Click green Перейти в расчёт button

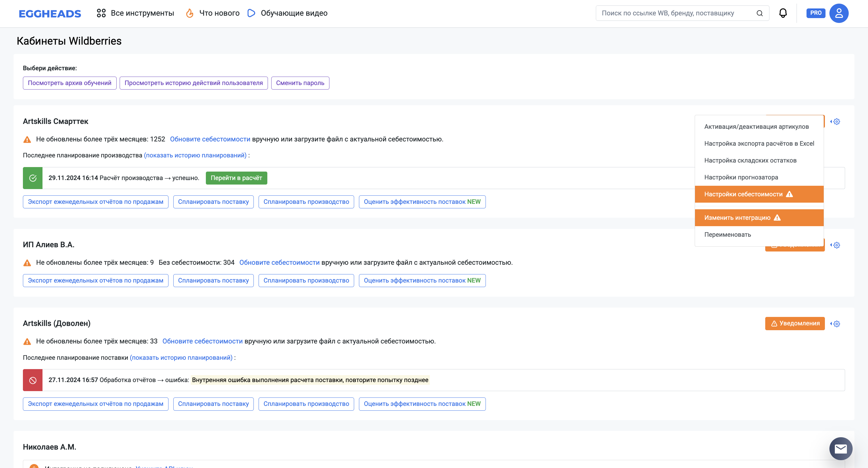coord(236,178)
